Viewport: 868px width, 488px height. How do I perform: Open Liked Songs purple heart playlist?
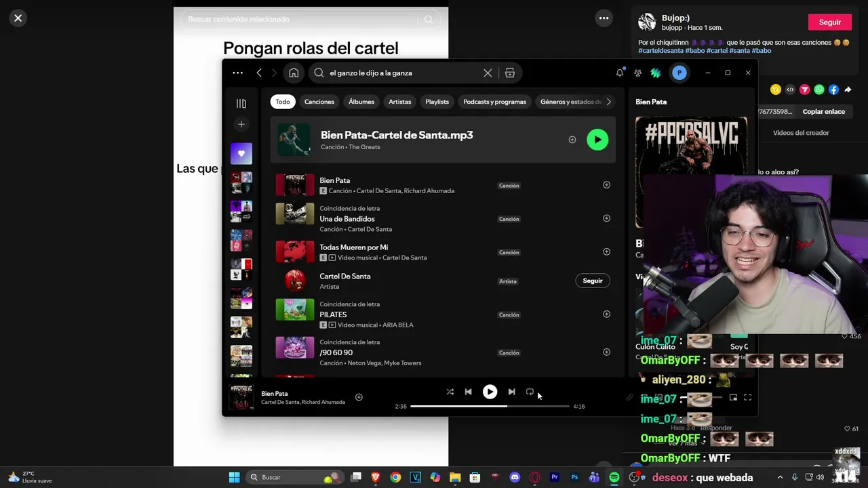coord(241,153)
